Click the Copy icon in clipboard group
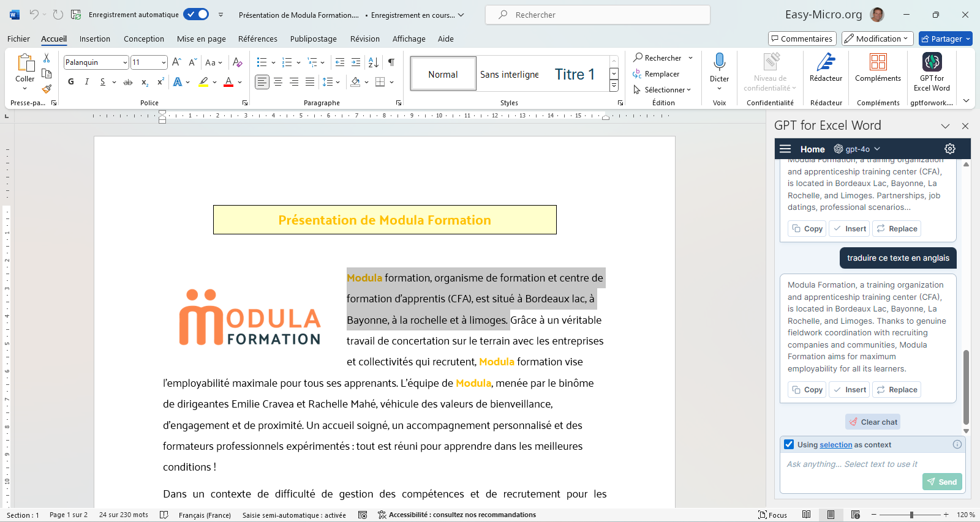Screen dimensions: 980x522 [47, 73]
